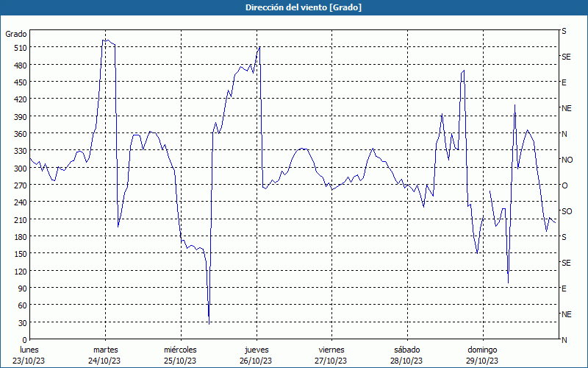Select the 180 degree axis label

coord(20,236)
